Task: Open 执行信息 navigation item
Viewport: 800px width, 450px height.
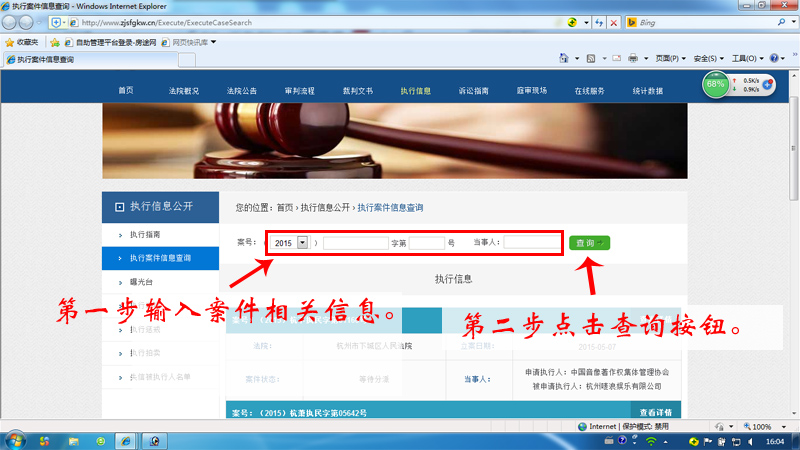Action: 415,91
